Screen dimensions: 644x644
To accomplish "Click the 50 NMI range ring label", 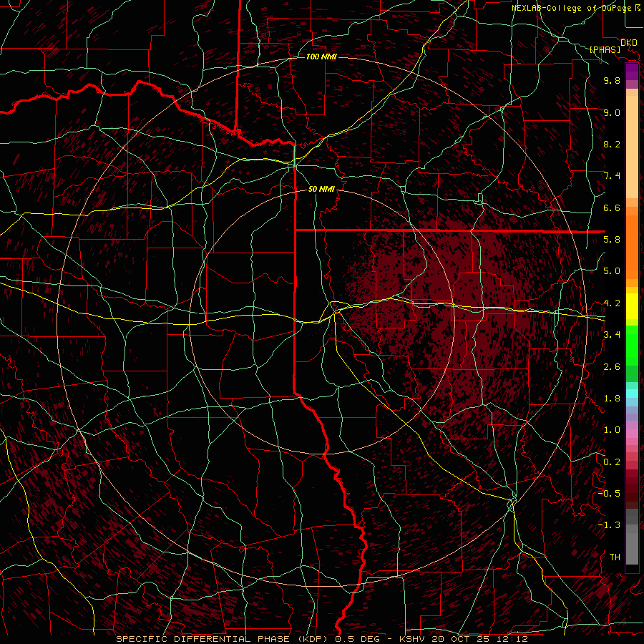I will [x=321, y=189].
